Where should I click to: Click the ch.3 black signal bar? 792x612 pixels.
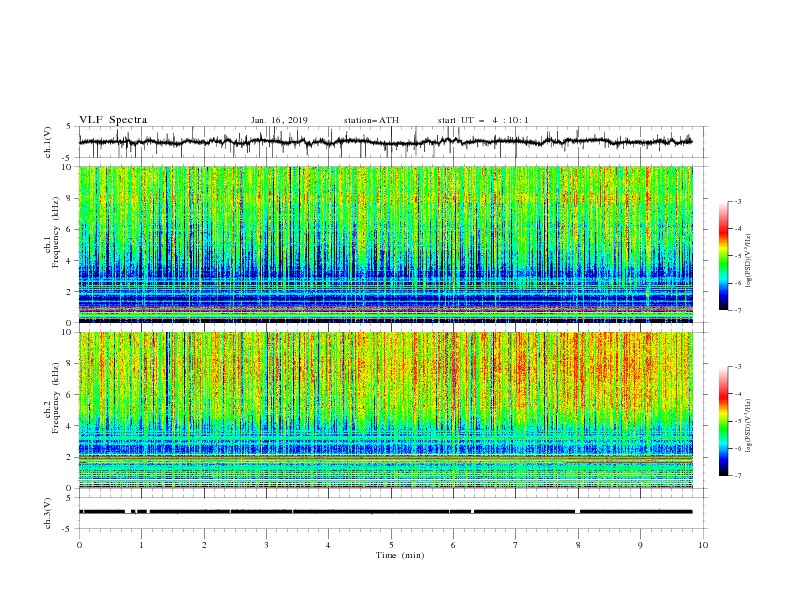click(x=385, y=512)
